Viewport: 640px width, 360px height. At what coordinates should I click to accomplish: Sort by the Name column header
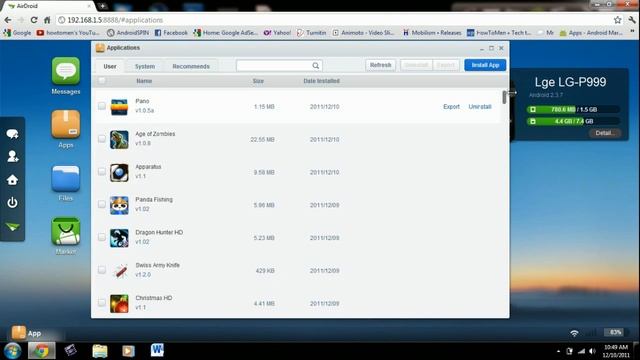pyautogui.click(x=144, y=81)
